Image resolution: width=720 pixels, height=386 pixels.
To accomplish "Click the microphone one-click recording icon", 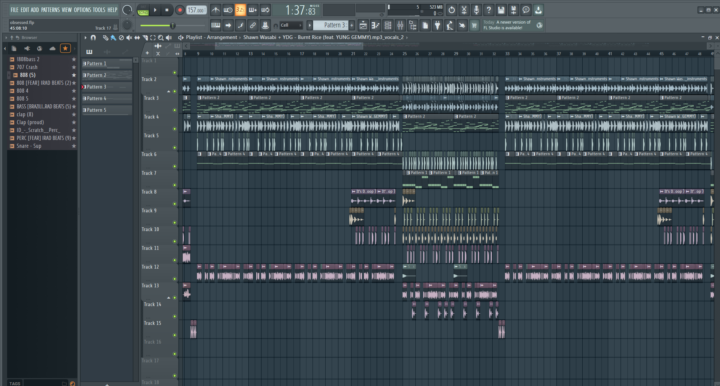I will tap(476, 10).
